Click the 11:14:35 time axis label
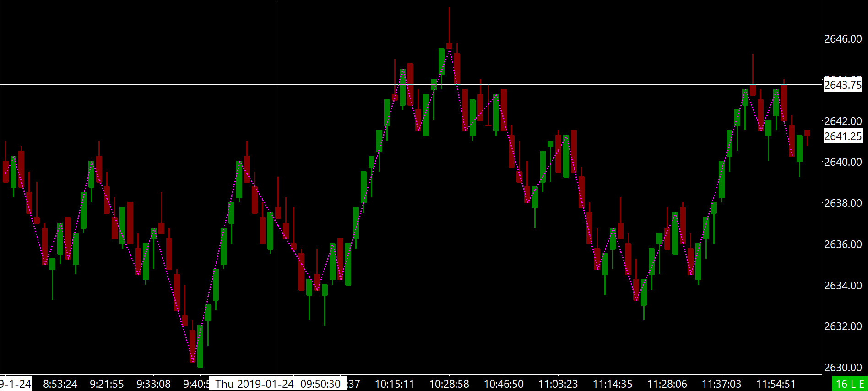 point(613,384)
